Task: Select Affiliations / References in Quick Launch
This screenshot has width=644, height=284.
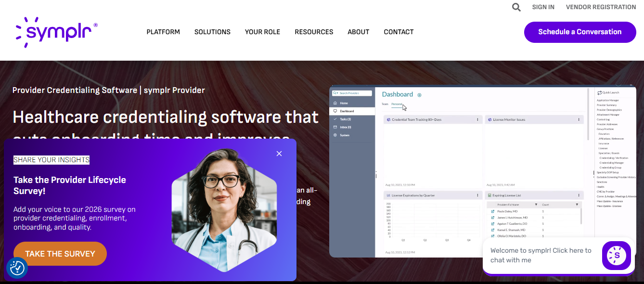Action: [x=611, y=139]
